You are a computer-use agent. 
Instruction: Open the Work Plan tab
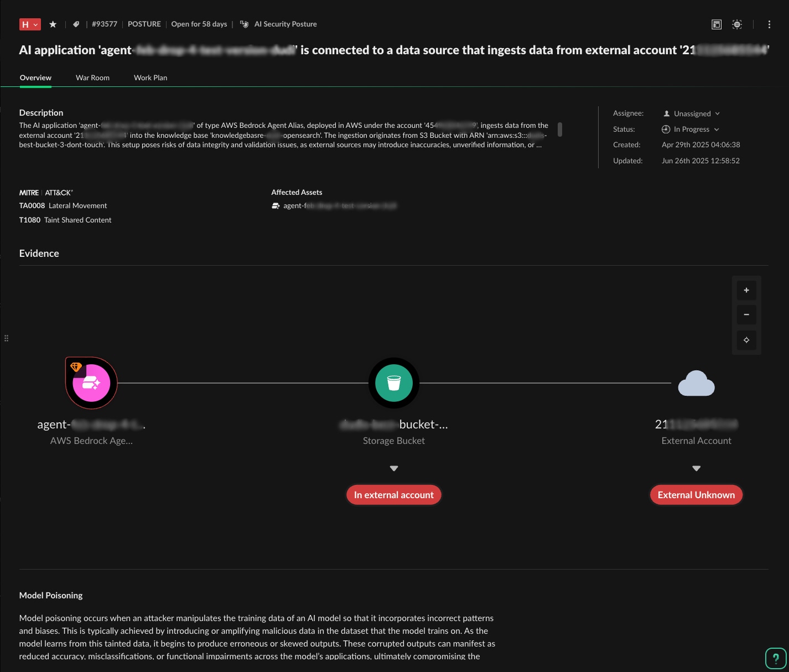[x=150, y=78]
